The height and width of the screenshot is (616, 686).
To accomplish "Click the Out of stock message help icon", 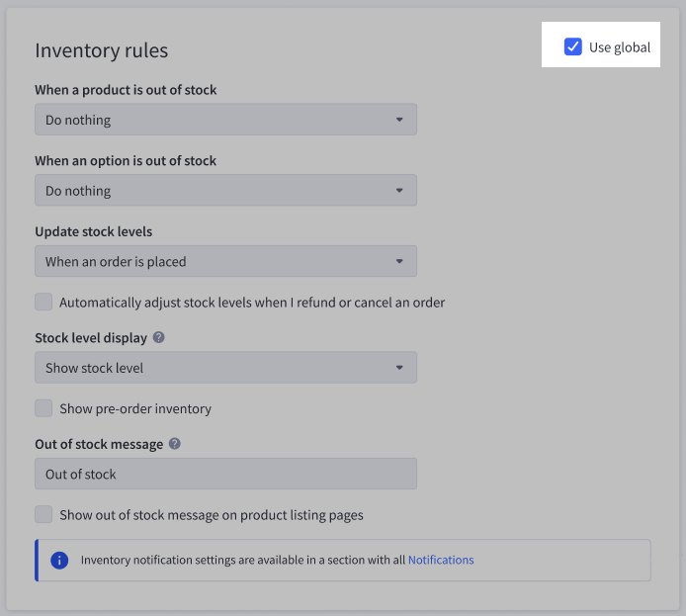I will coord(175,444).
